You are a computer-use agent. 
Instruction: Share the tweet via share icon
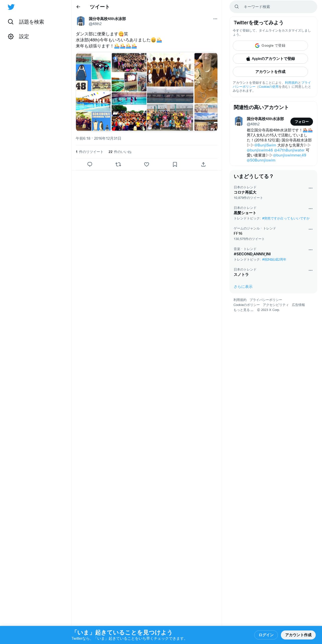click(203, 164)
